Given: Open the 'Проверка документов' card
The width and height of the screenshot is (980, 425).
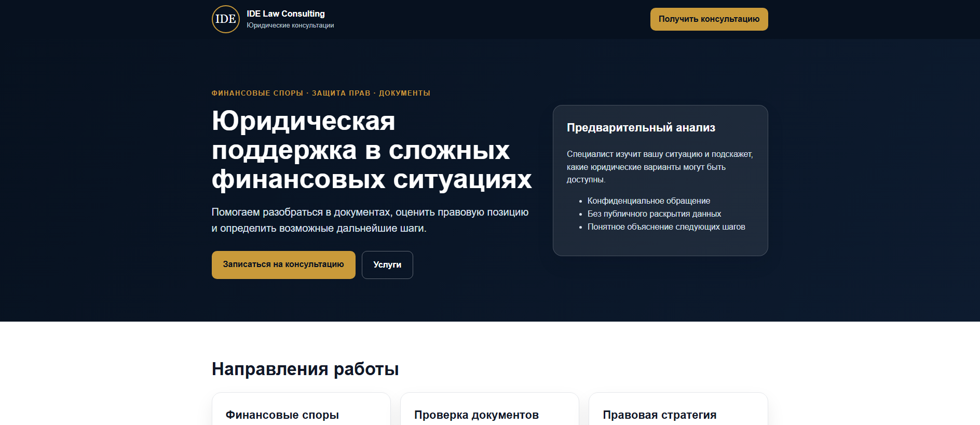Looking at the screenshot, I should [489, 409].
